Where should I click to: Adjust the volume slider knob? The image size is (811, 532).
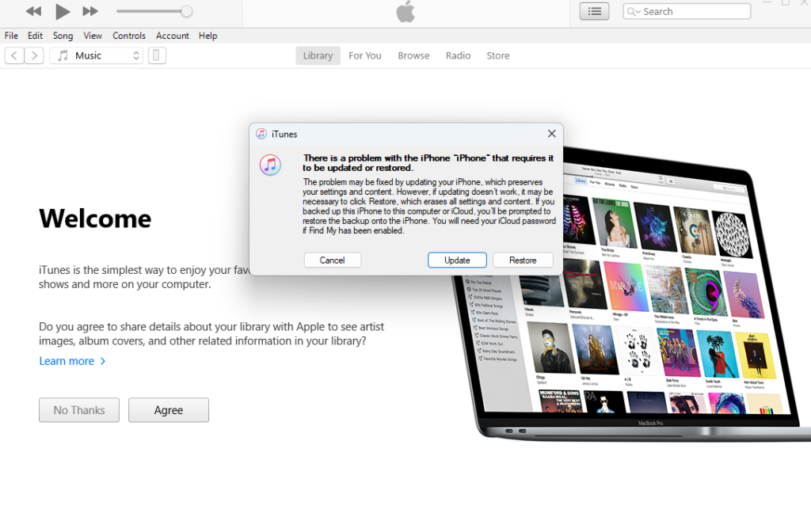pyautogui.click(x=187, y=11)
